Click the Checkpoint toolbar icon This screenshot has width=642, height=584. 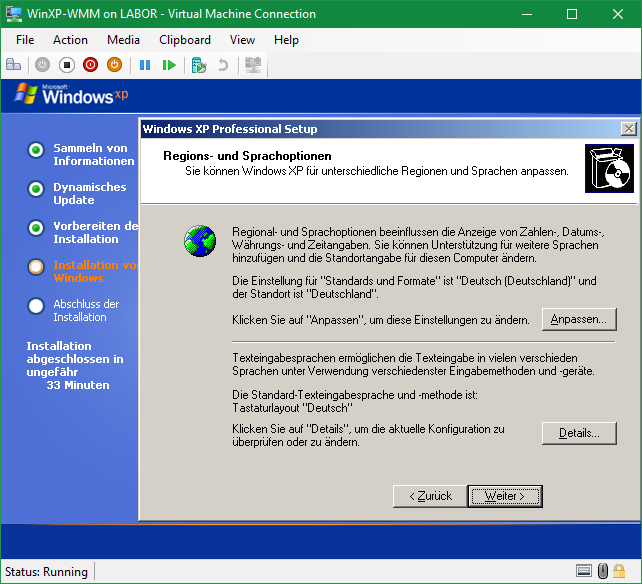coord(199,65)
